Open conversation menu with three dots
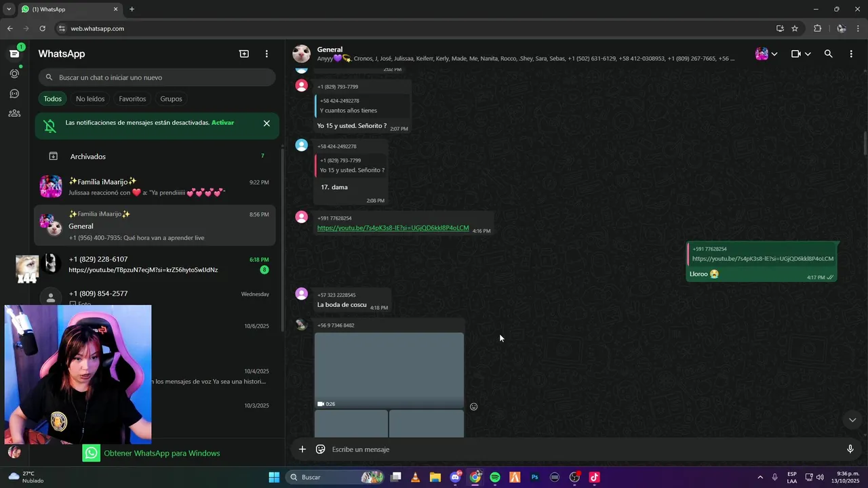The image size is (868, 488). click(851, 54)
